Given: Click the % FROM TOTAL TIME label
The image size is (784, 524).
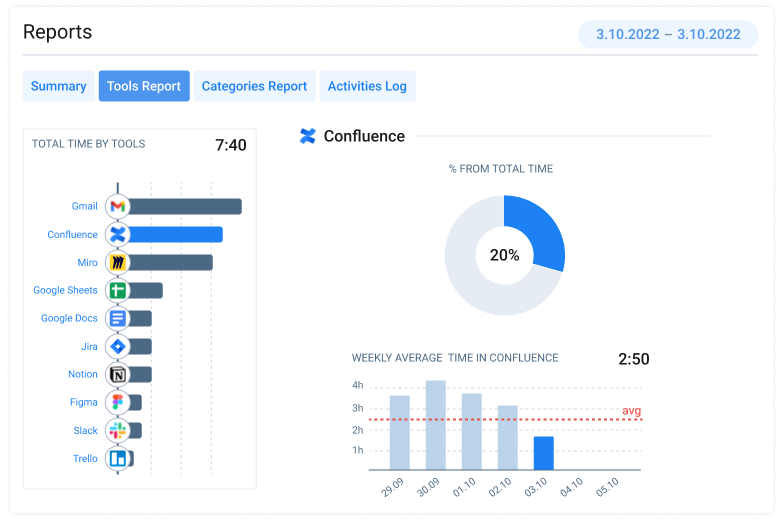Looking at the screenshot, I should [501, 169].
